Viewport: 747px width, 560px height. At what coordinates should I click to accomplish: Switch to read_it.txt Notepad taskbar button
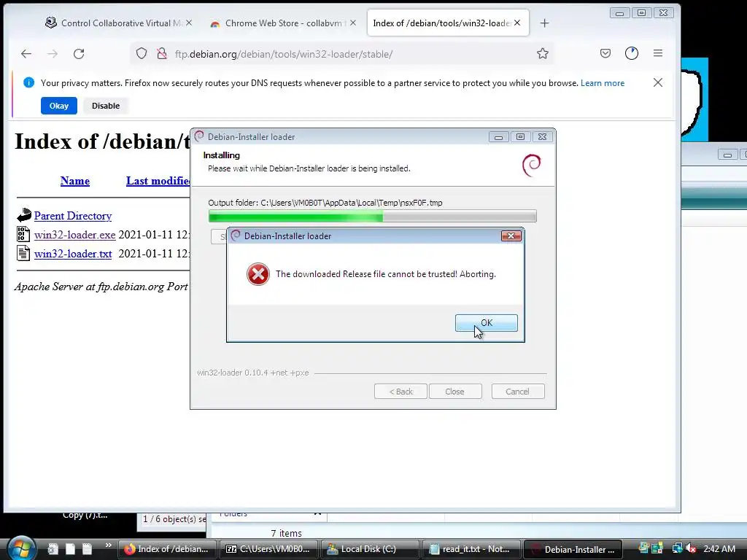tap(472, 549)
